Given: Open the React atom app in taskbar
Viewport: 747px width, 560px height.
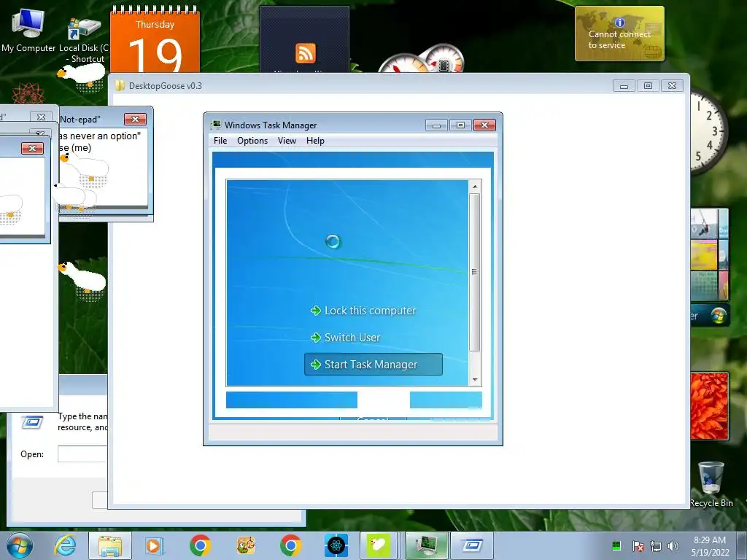Looking at the screenshot, I should coord(336,545).
